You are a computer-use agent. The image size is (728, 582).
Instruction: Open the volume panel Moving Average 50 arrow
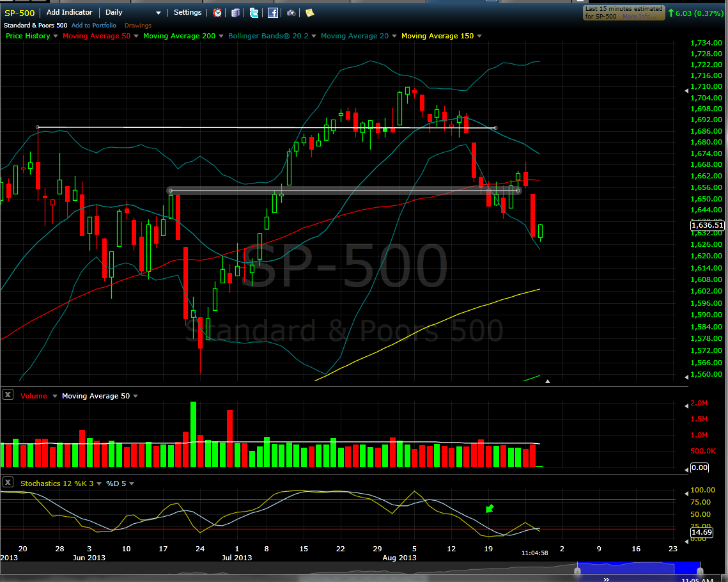click(136, 396)
